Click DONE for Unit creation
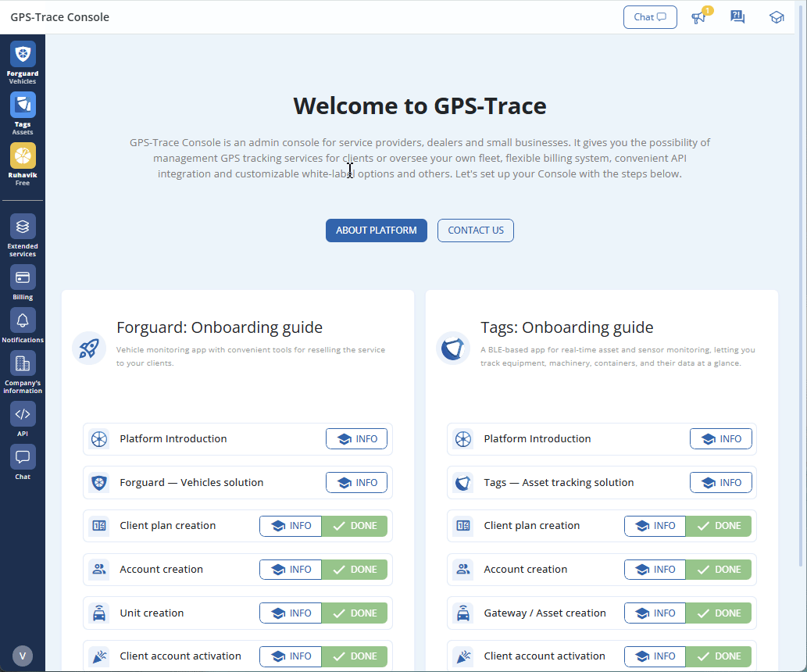This screenshot has height=672, width=807. pos(355,613)
